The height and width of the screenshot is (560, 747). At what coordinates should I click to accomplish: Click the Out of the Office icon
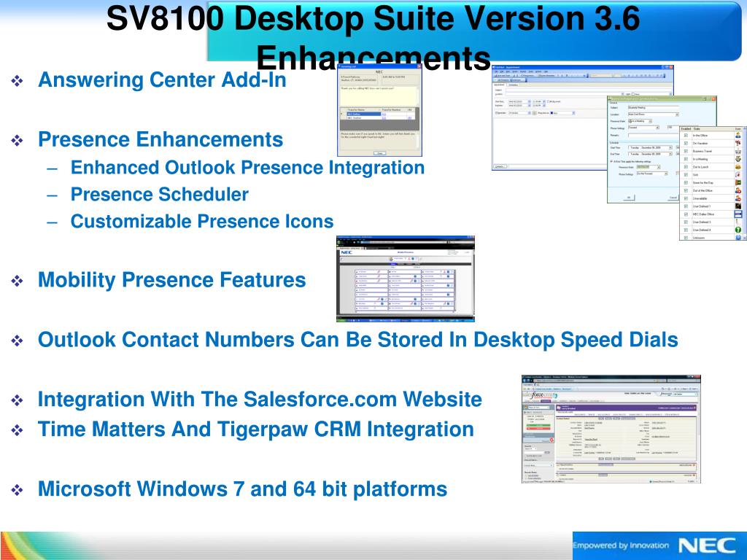(738, 190)
